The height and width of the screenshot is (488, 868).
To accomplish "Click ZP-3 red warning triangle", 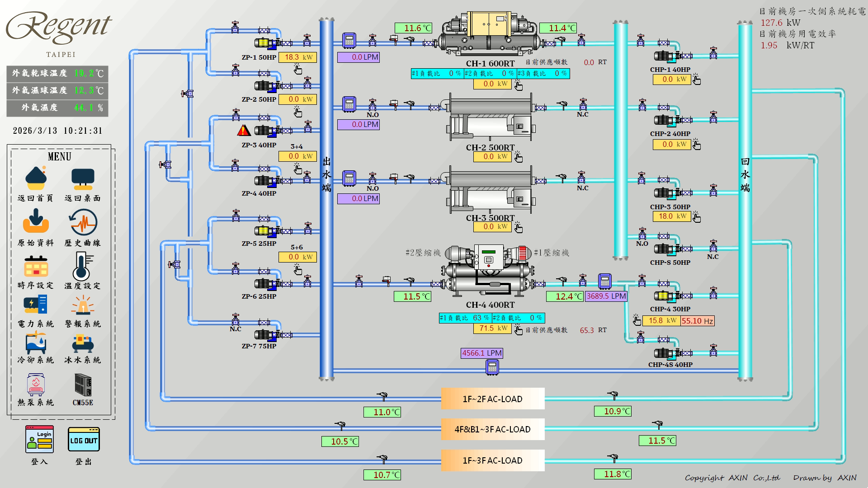I will coord(244,131).
